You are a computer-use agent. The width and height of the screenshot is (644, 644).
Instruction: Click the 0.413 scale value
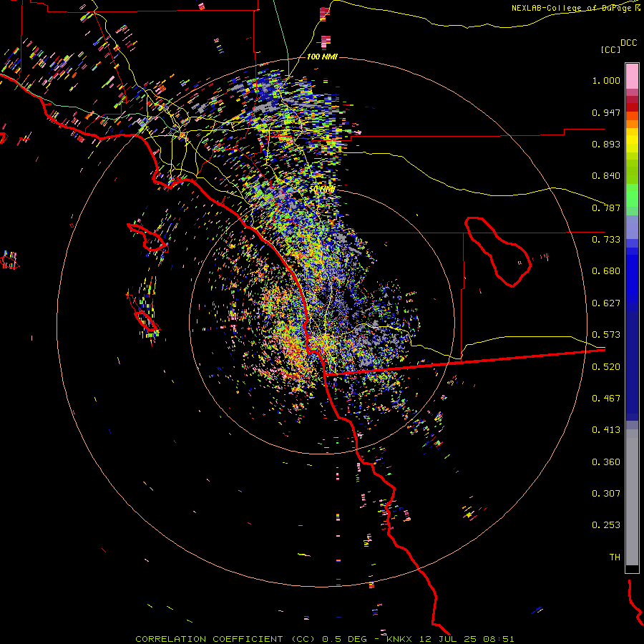[x=606, y=430]
